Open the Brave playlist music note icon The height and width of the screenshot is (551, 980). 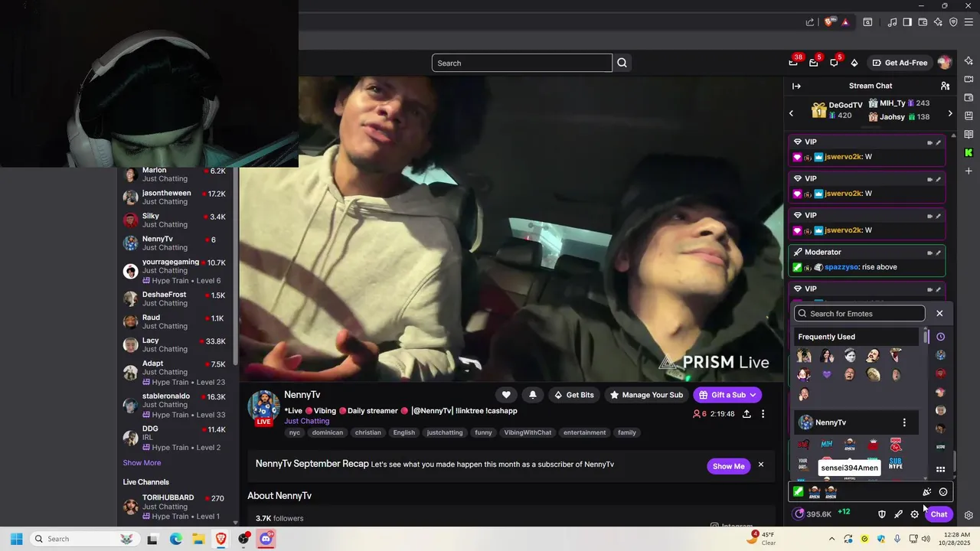tap(892, 22)
